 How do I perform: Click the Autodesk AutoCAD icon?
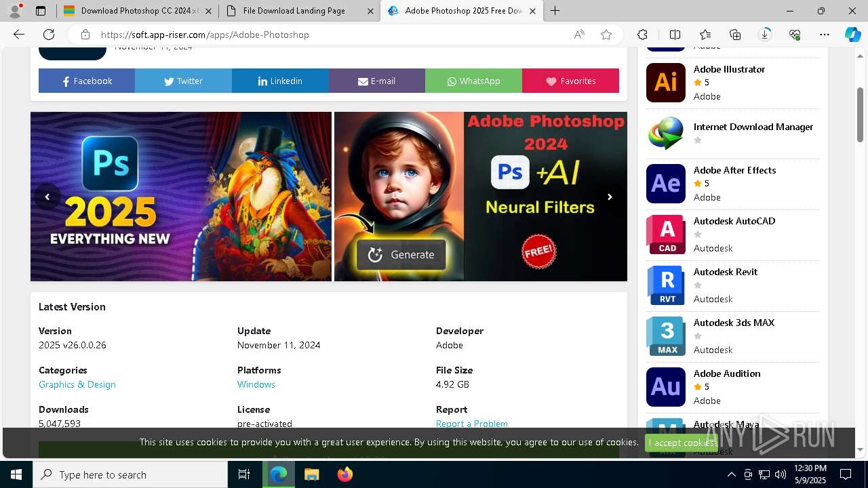tap(666, 235)
